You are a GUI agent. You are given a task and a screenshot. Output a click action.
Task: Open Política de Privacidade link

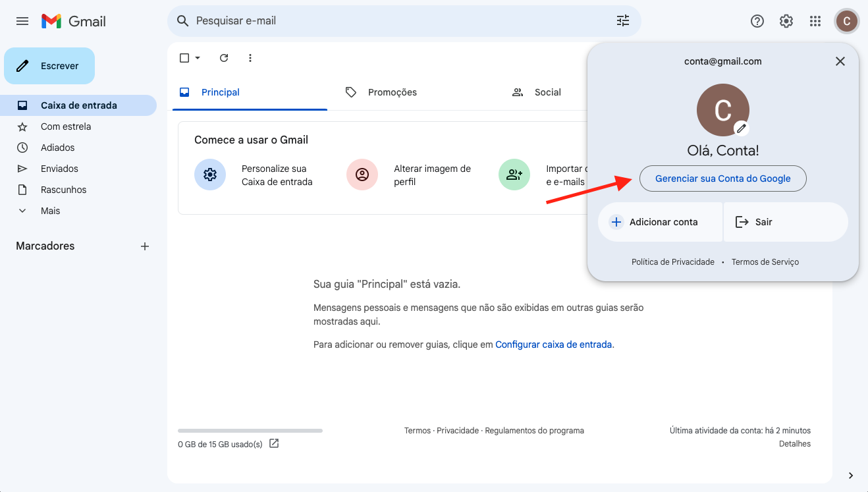673,262
